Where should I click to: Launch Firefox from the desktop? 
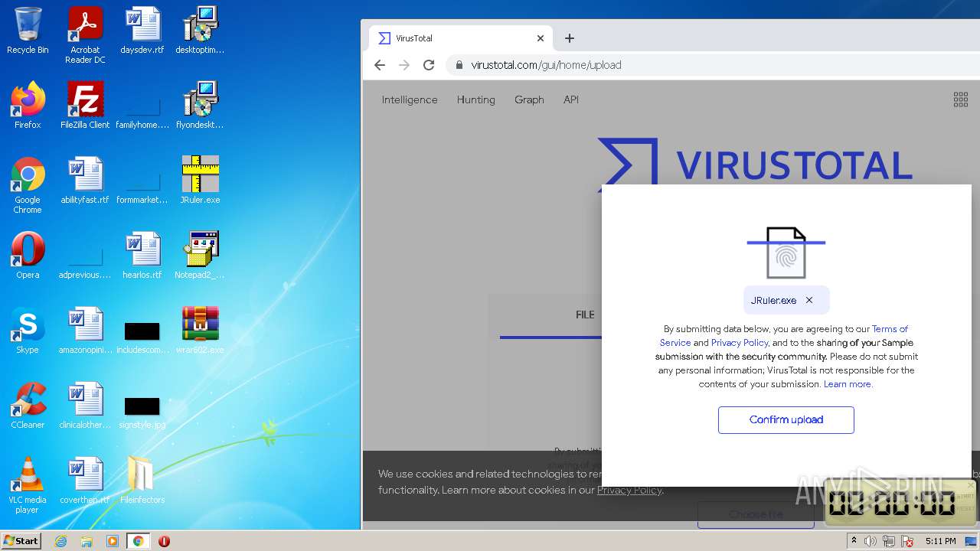pyautogui.click(x=28, y=106)
